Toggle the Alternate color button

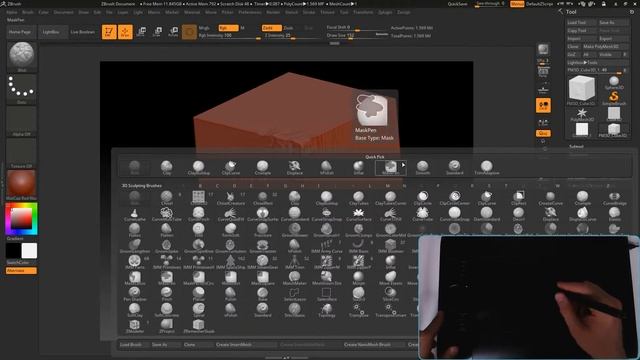[x=21, y=271]
